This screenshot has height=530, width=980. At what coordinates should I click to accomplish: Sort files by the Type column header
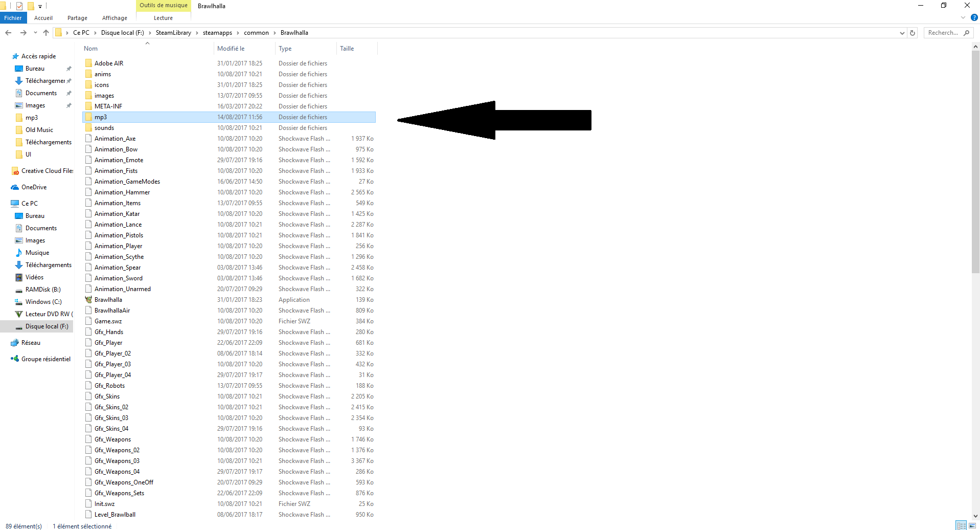306,49
